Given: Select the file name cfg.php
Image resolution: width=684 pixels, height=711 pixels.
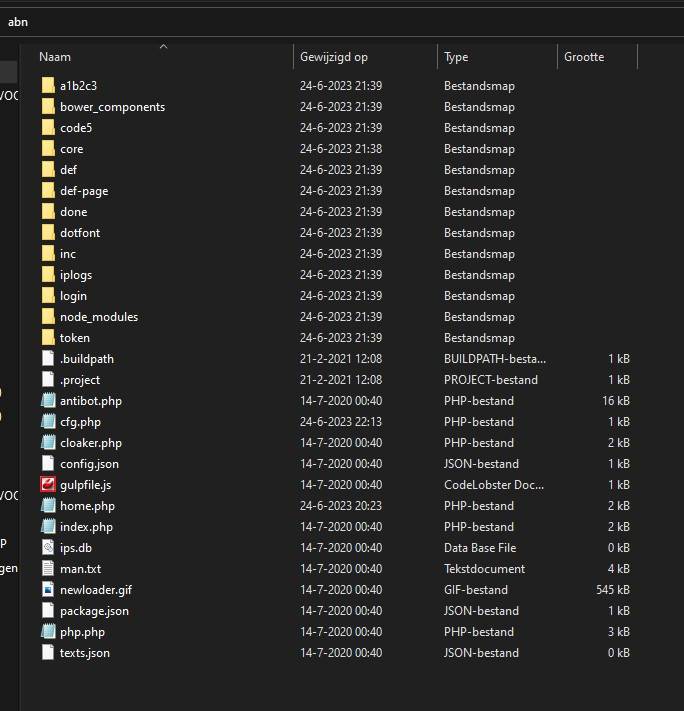Looking at the screenshot, I should tap(80, 422).
